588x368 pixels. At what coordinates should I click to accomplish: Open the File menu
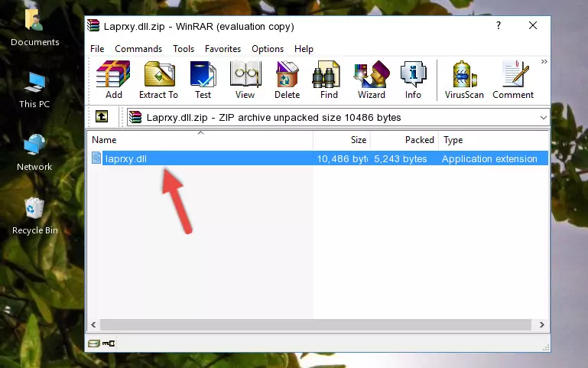click(x=97, y=49)
